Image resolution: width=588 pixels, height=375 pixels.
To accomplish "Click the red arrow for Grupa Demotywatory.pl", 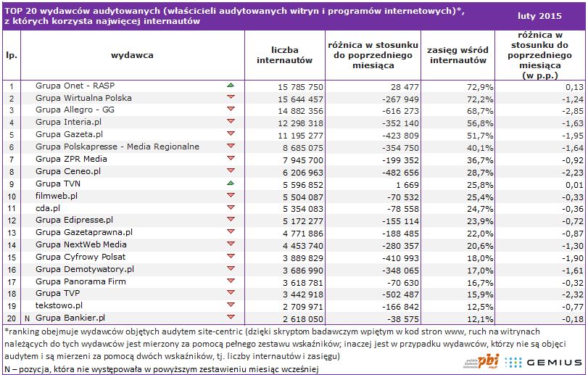I will click(231, 269).
